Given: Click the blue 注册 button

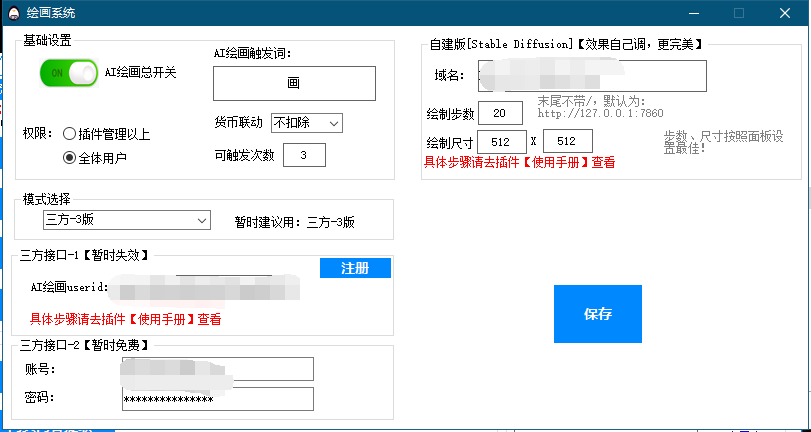Looking at the screenshot, I should tap(355, 268).
